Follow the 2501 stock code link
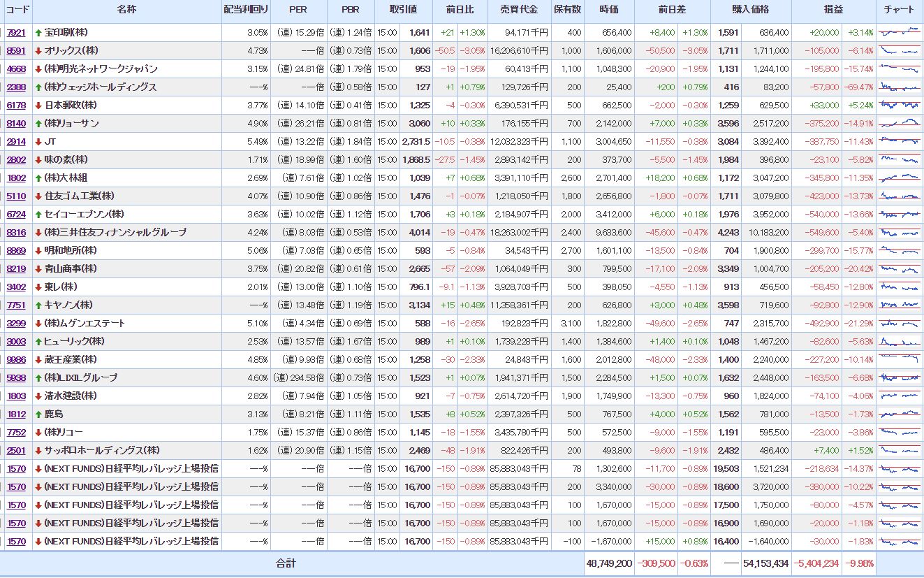 tap(16, 451)
